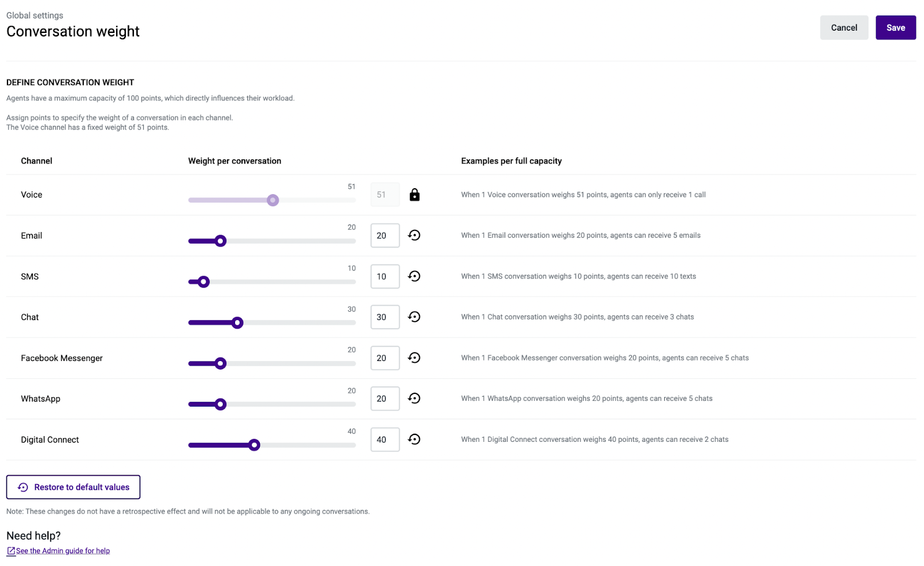
Task: Click Restore to default values button
Action: tap(73, 487)
